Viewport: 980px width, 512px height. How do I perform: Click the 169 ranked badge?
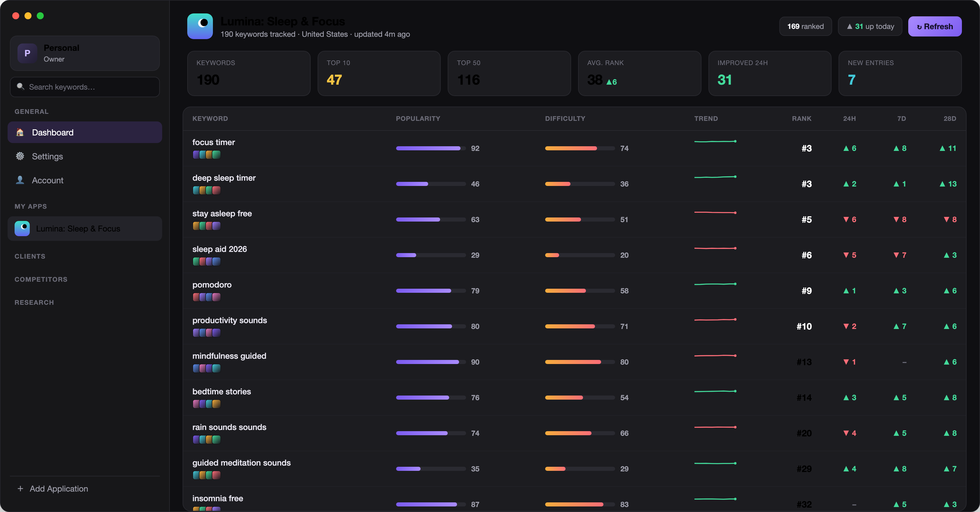[x=805, y=26]
